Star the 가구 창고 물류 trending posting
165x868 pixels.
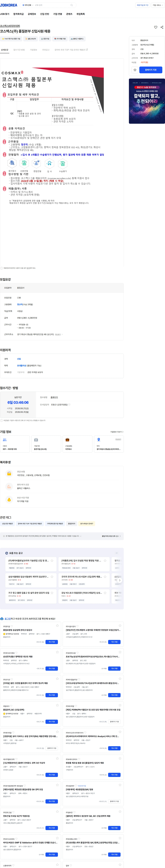tap(52, 593)
